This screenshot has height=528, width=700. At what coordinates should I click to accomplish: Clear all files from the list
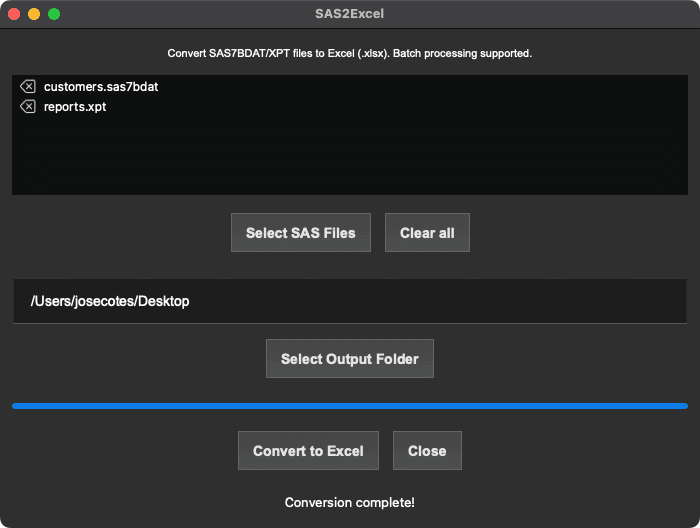pyautogui.click(x=427, y=233)
